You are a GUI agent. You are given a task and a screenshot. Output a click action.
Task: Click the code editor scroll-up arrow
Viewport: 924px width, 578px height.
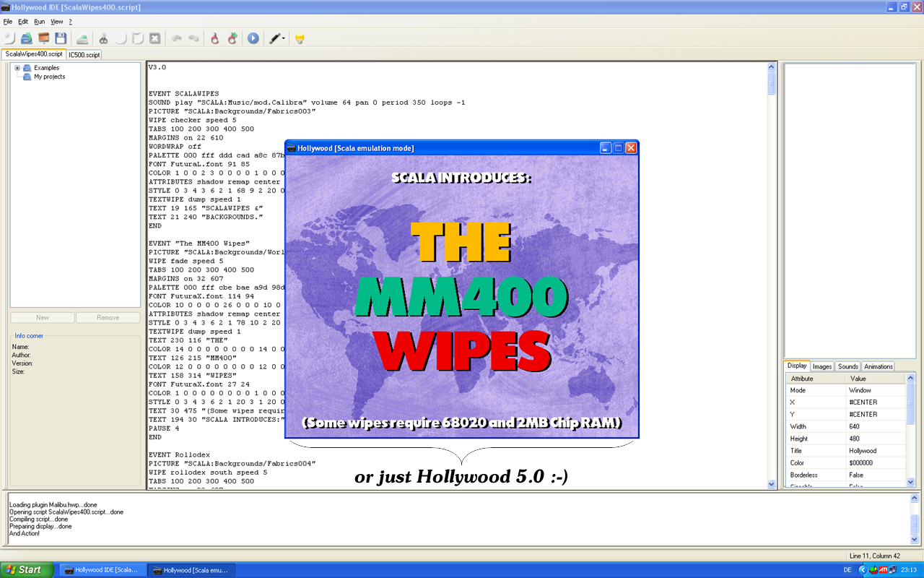[772, 67]
